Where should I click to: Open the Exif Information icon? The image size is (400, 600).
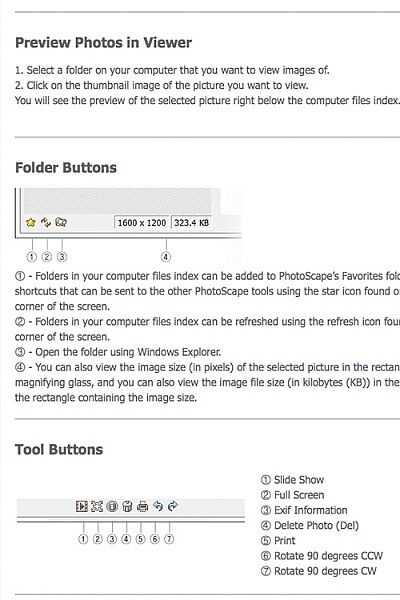coord(112,506)
